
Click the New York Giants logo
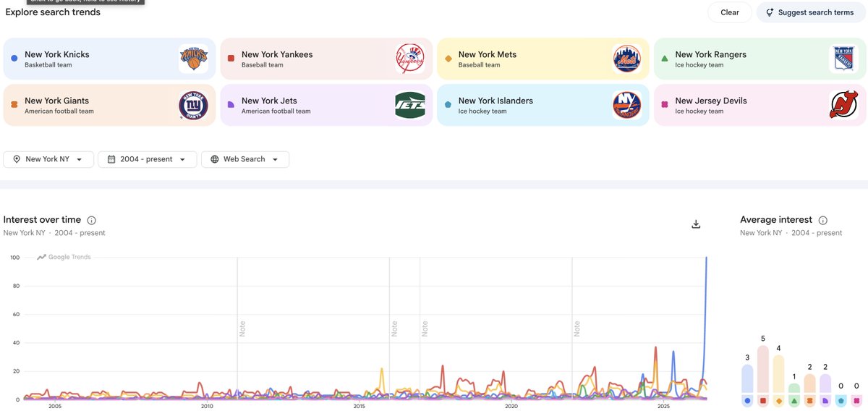click(x=193, y=105)
